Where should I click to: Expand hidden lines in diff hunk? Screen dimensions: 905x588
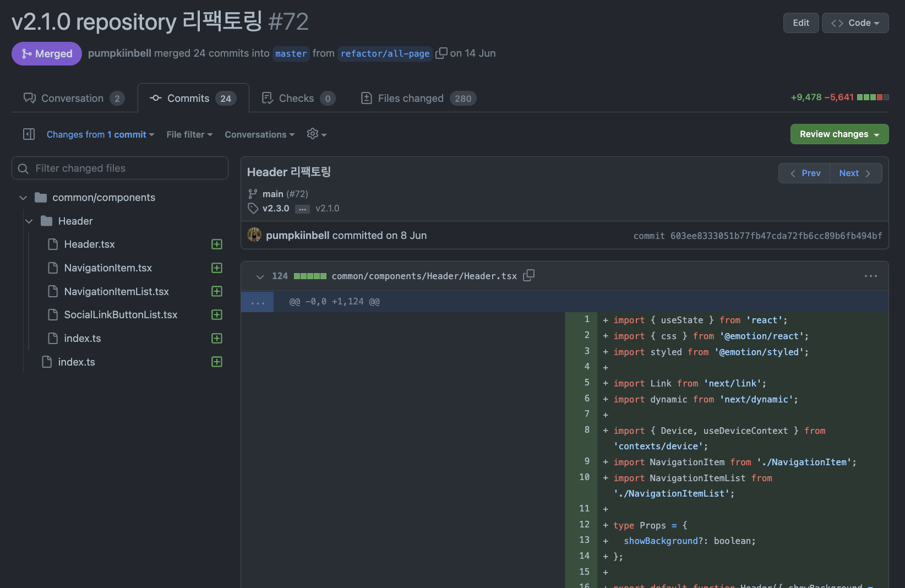[257, 302]
